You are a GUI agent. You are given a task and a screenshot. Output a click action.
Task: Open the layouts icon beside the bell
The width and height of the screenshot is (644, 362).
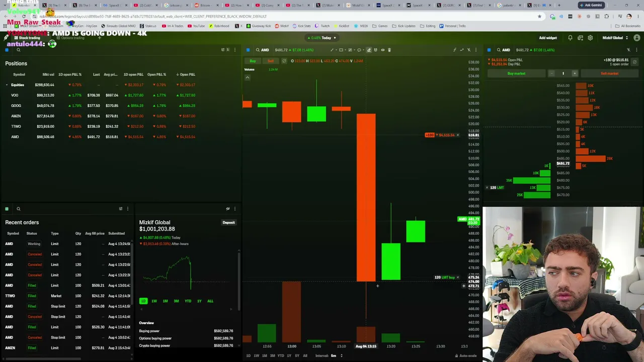tap(580, 38)
